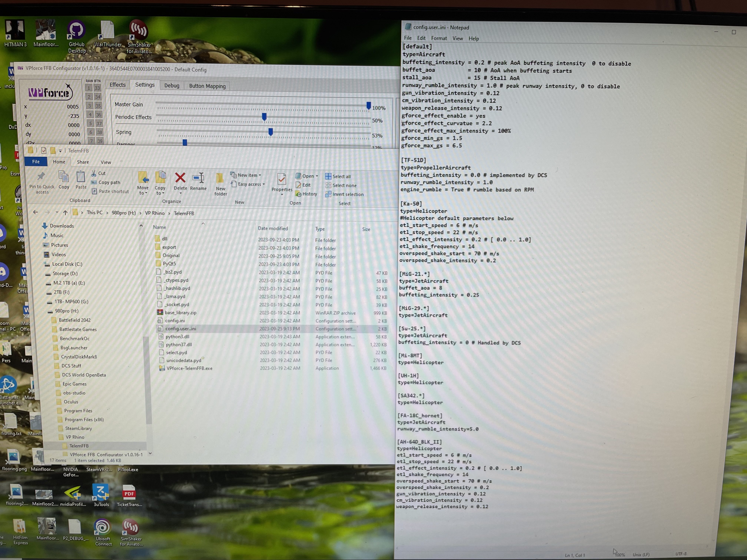Screen dimensions: 747x560
Task: Open the Format menu in Notepad
Action: (x=439, y=38)
